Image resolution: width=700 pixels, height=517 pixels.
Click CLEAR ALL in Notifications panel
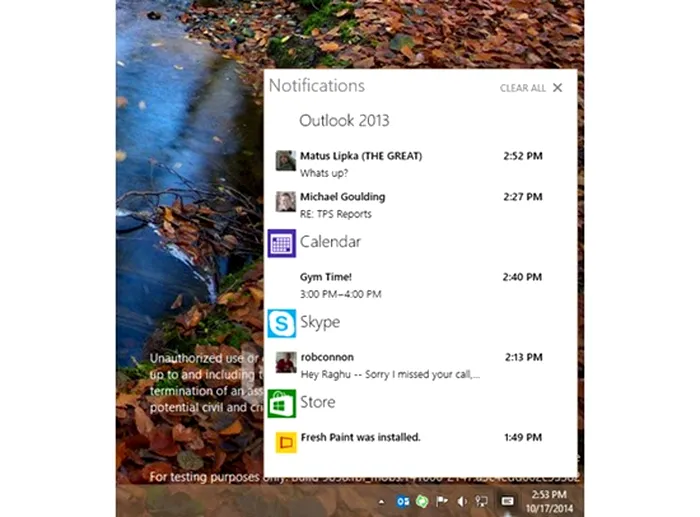[522, 88]
